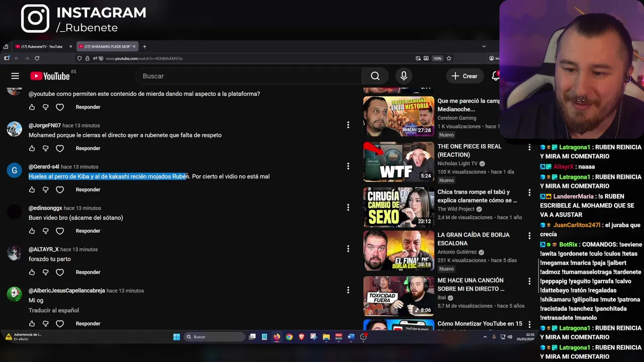Open options menu for Gerard-s4l's comment

[x=348, y=166]
